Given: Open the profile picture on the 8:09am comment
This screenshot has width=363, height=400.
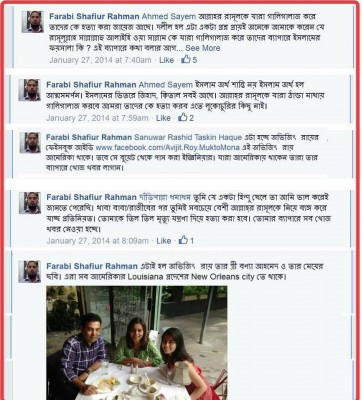Looking at the screenshot, I should [30, 203].
